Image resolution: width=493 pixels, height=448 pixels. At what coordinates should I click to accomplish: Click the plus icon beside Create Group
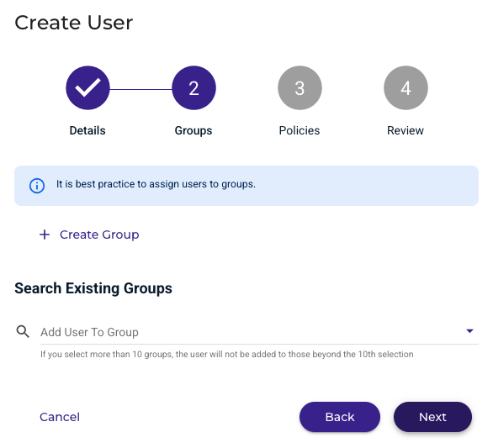(x=45, y=235)
